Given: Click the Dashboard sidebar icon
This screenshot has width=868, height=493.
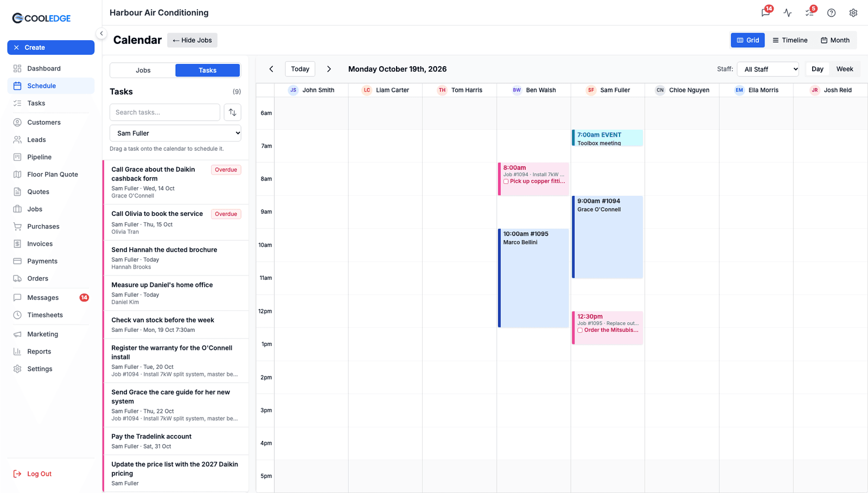Looking at the screenshot, I should (17, 68).
